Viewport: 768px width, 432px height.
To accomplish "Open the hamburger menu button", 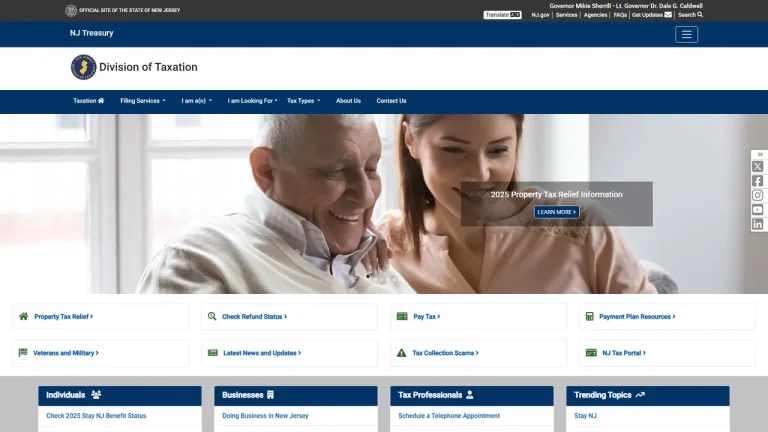I will tap(686, 34).
